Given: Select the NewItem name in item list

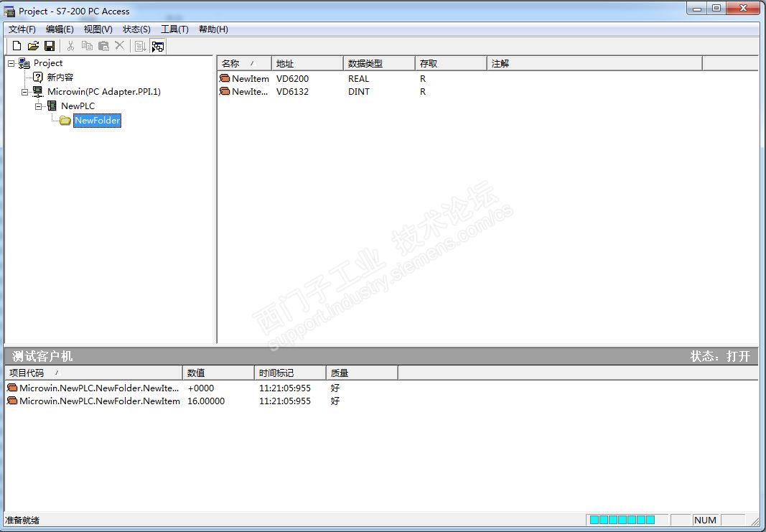Looking at the screenshot, I should 250,78.
